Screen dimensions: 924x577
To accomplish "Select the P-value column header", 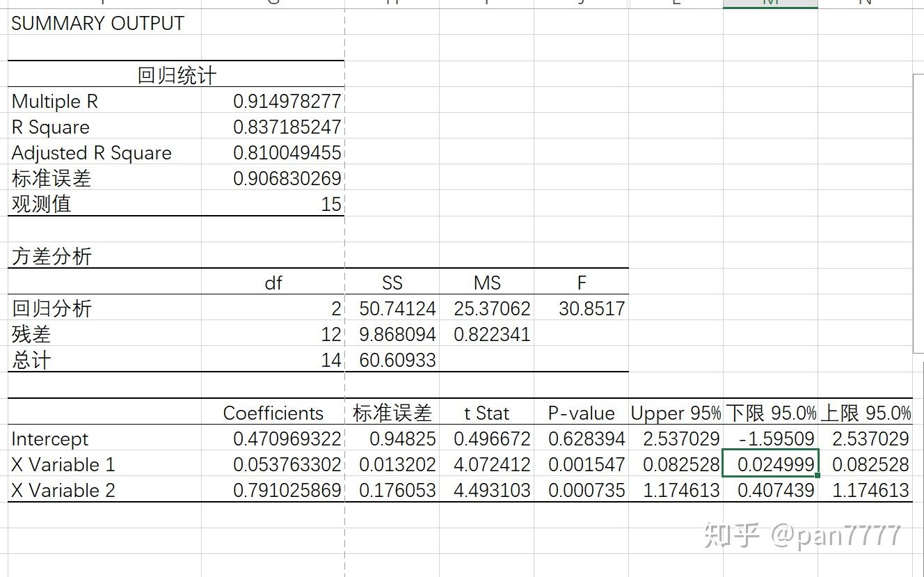I will [x=582, y=413].
